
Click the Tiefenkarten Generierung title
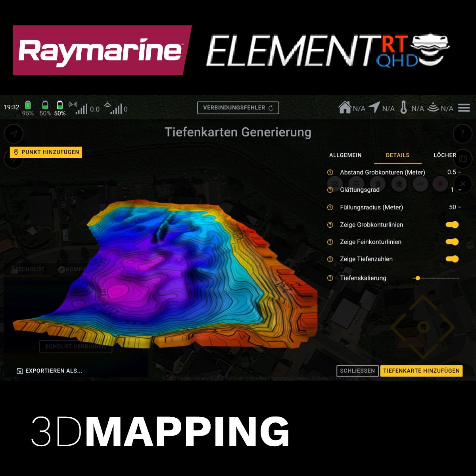(238, 132)
